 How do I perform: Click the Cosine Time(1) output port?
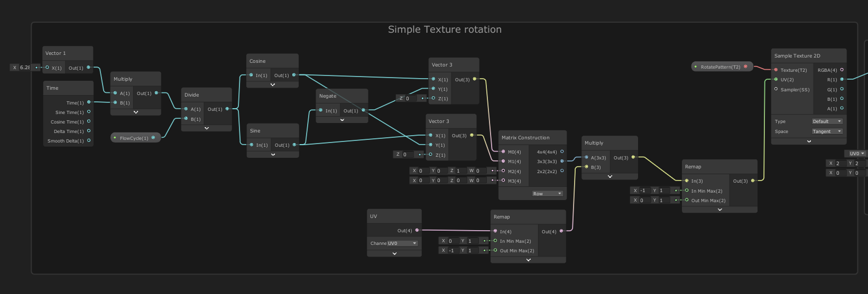click(89, 121)
